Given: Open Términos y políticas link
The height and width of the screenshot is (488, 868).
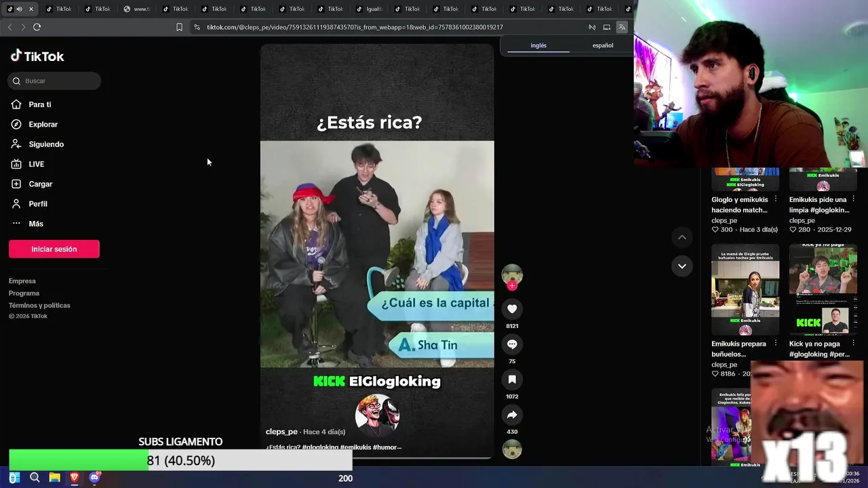Looking at the screenshot, I should coord(39,306).
